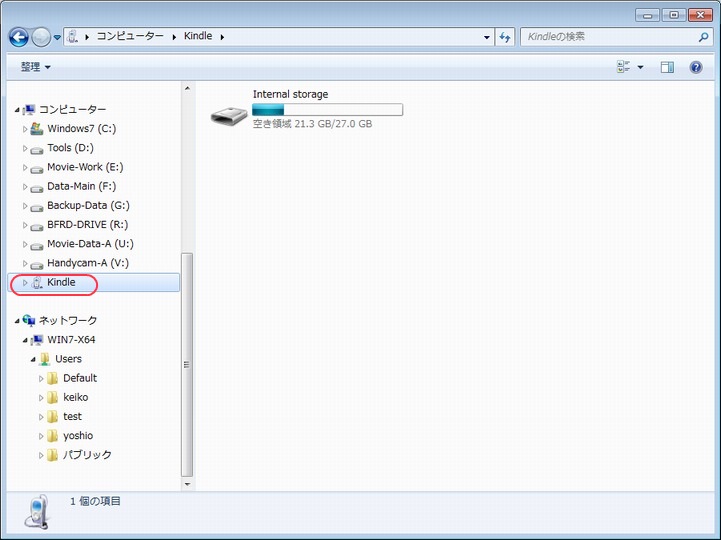Open the Internal storage drive icon
The image size is (721, 540).
229,114
